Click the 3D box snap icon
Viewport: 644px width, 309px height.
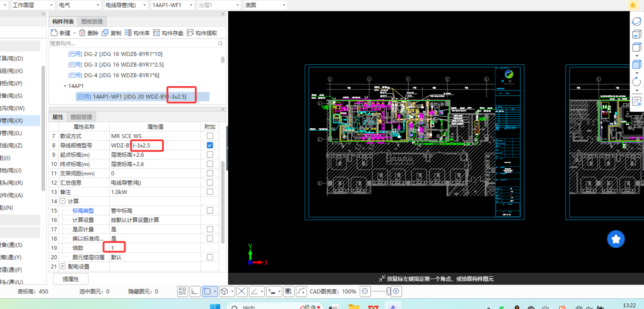pyautogui.click(x=224, y=291)
